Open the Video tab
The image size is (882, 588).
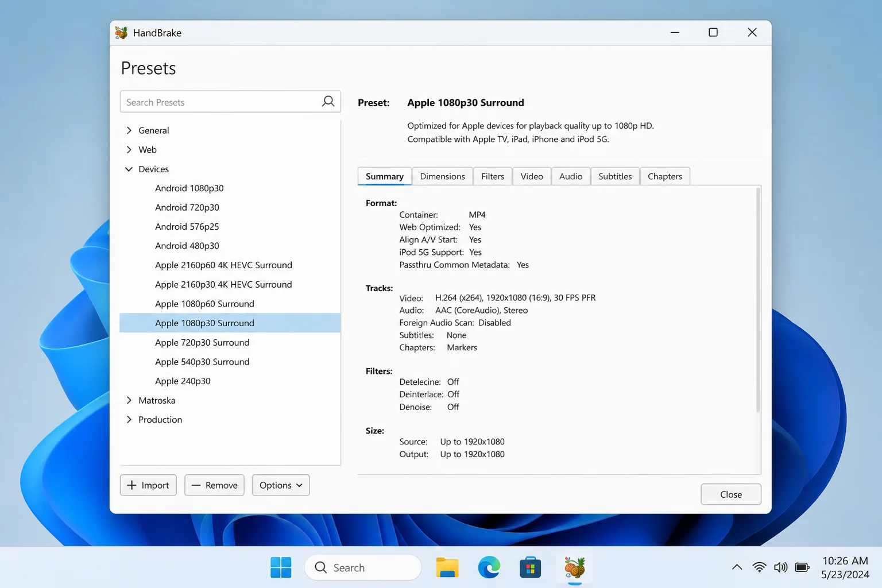tap(532, 176)
